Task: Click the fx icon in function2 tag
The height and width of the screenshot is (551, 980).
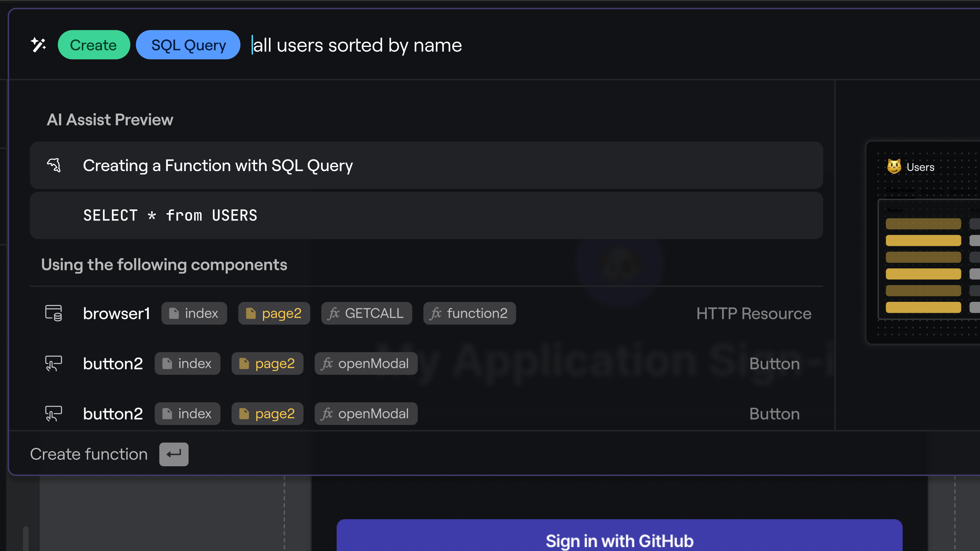Action: point(435,313)
